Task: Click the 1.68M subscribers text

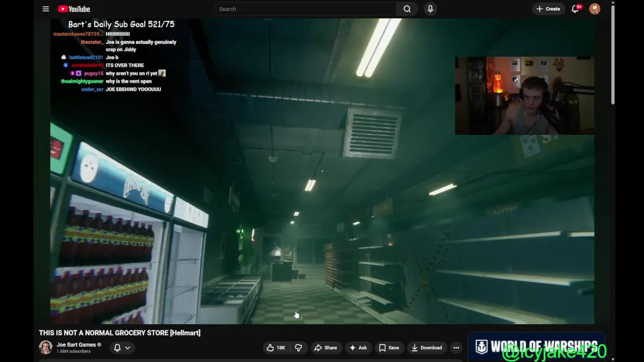Action: pos(73,351)
